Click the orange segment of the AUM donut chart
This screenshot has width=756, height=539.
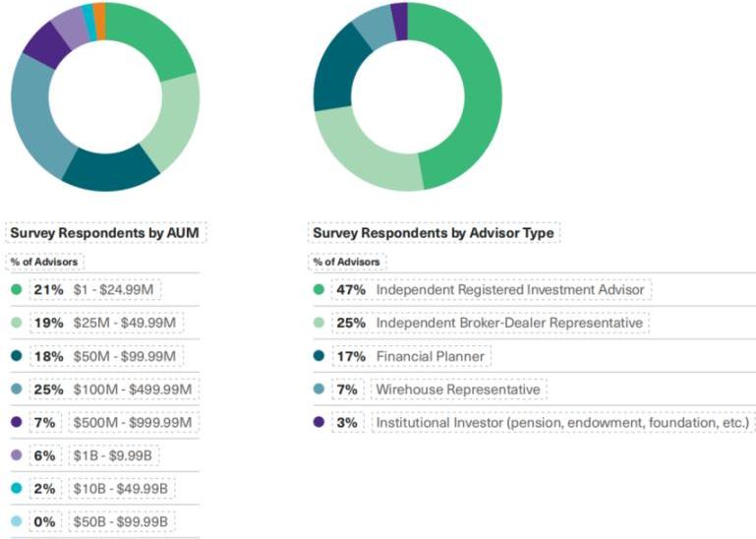(99, 10)
